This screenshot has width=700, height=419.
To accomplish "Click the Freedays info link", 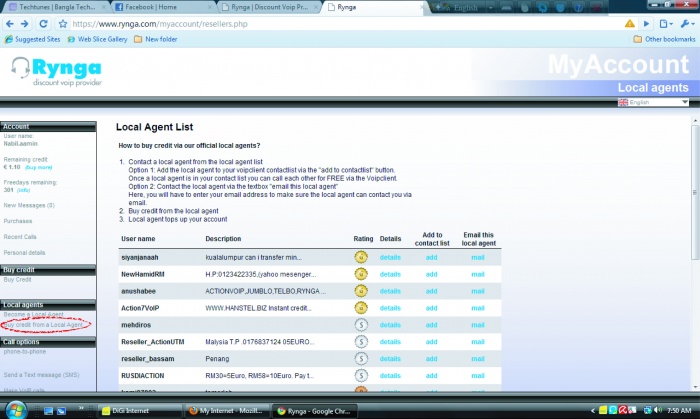I will tap(23, 190).
